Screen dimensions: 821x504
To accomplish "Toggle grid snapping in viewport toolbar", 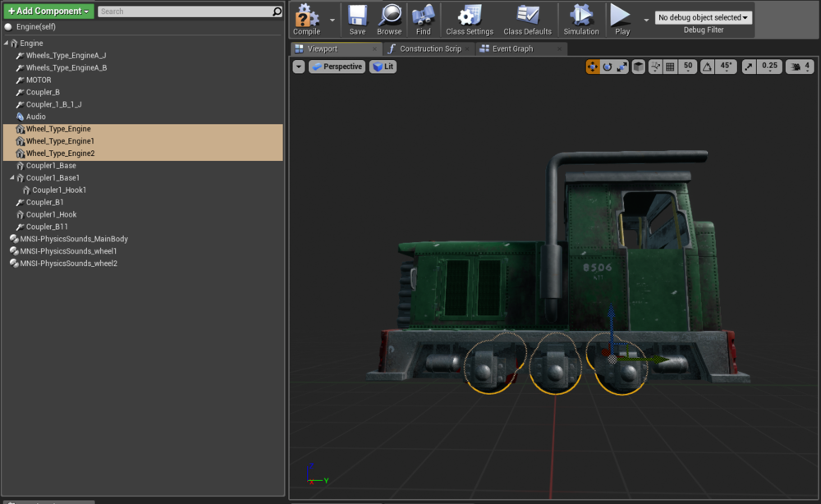I will (x=670, y=66).
